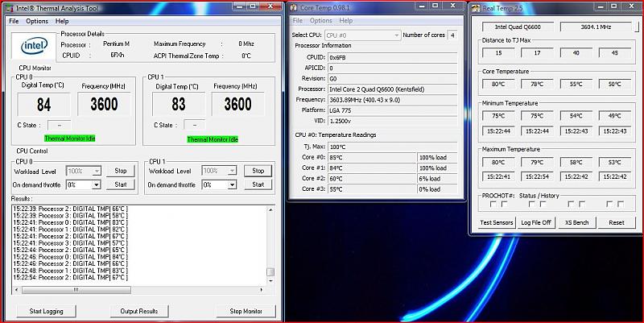Start CPU 1 on demand throttle
The height and width of the screenshot is (323, 644).
pos(258,185)
